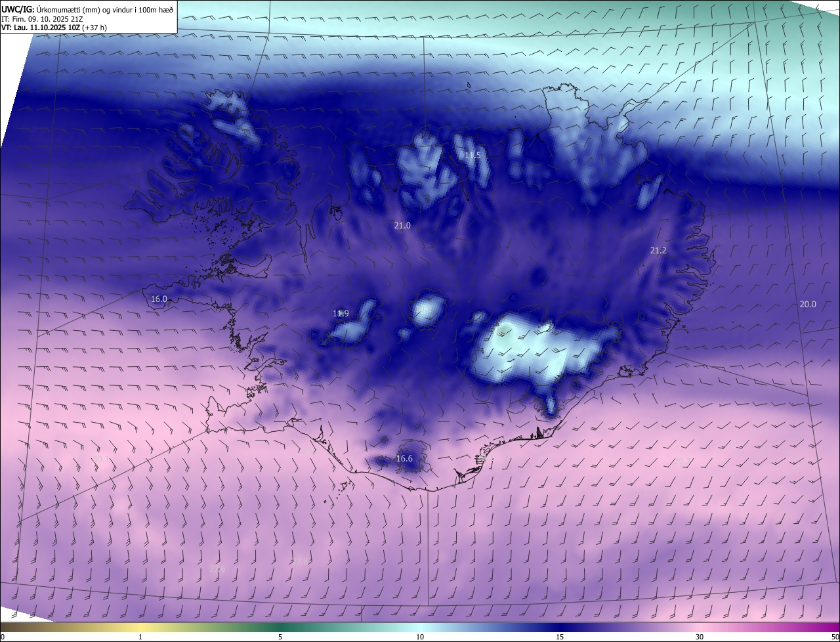Image resolution: width=840 pixels, height=642 pixels.
Task: Click the 5 tick on the color scale
Action: point(280,637)
